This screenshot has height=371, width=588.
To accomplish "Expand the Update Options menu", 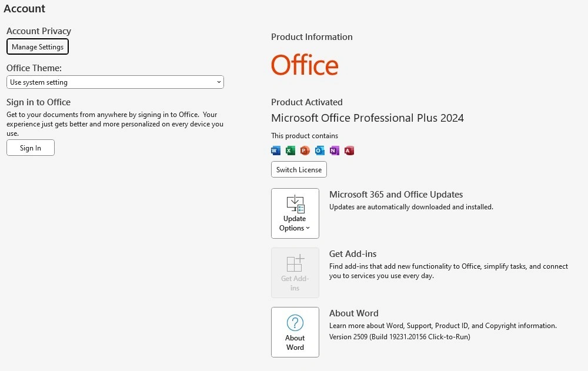I will tap(295, 213).
